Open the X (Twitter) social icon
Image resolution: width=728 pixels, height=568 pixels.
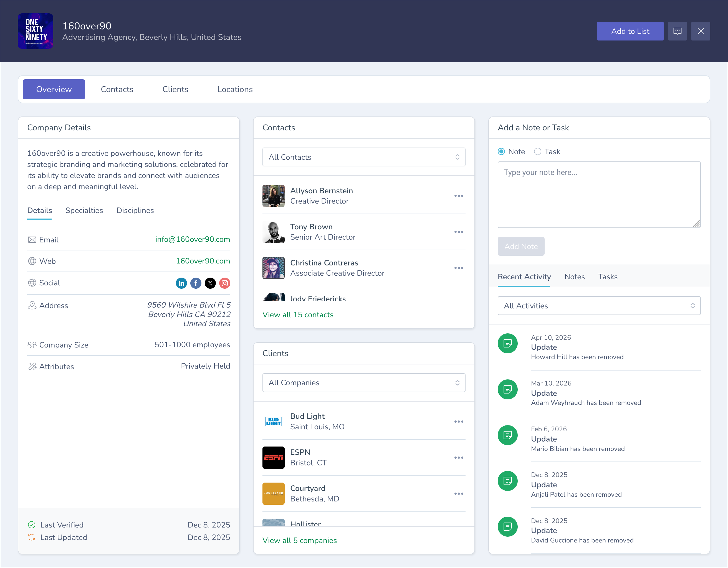coord(210,283)
